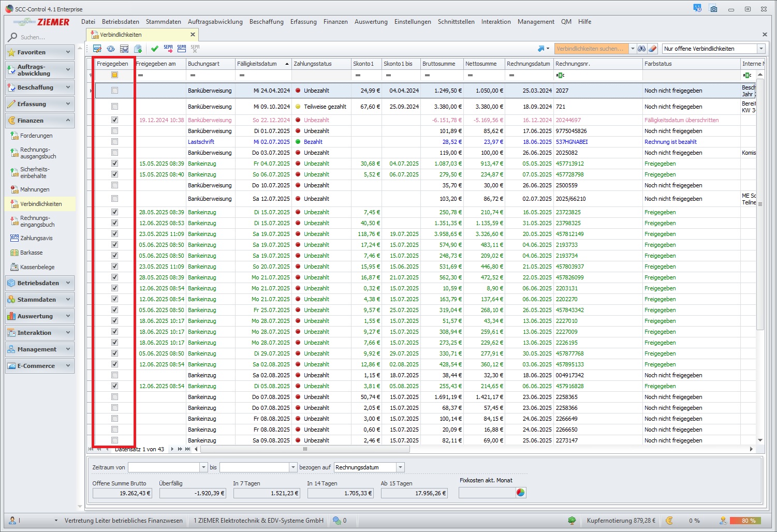Expand the E-Commerce sidebar group
777x532 pixels.
tap(39, 366)
